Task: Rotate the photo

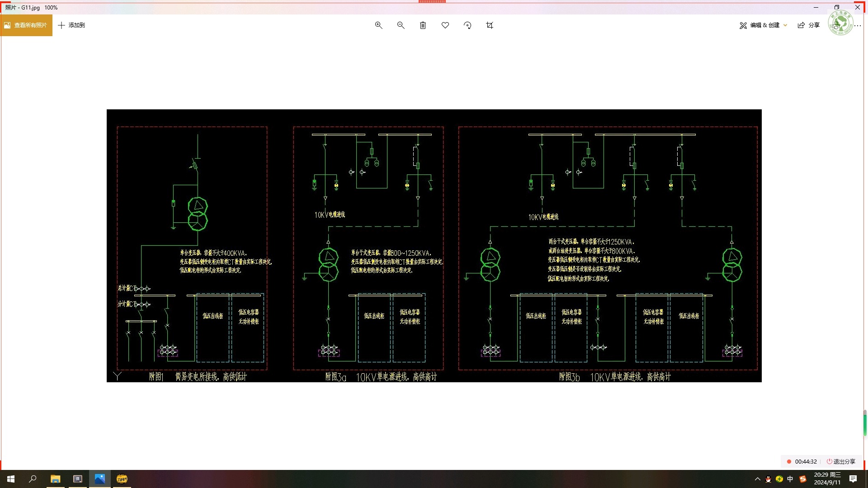Action: (467, 25)
